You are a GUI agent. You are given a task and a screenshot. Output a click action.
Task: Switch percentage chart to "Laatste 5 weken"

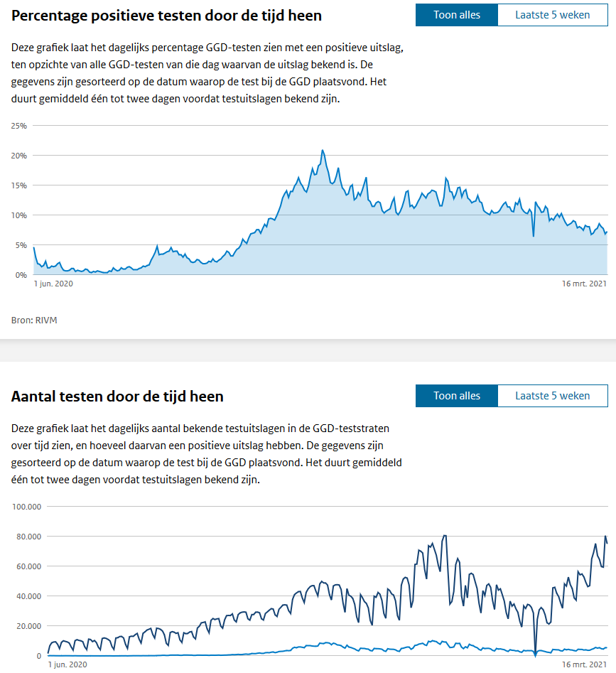coord(552,15)
